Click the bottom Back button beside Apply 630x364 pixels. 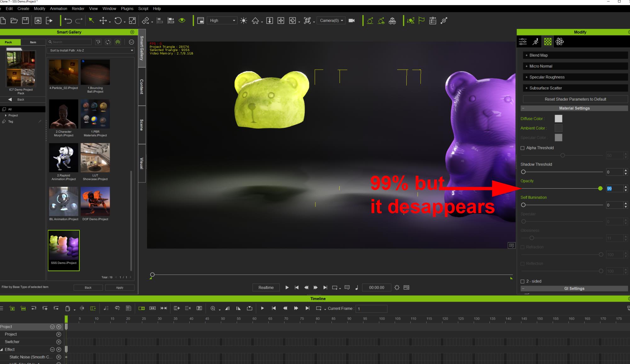tap(88, 287)
